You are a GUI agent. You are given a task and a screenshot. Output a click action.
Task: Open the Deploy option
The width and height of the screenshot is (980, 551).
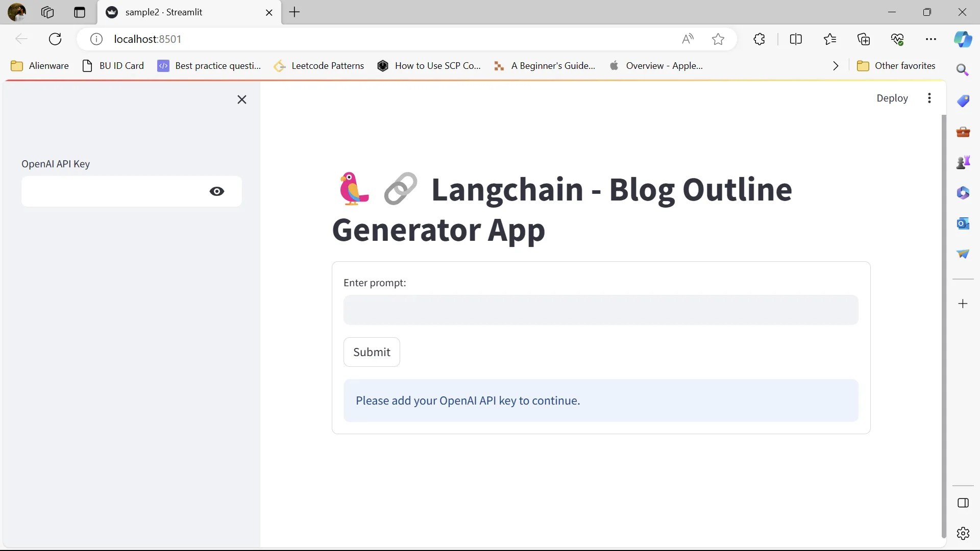coord(892,98)
